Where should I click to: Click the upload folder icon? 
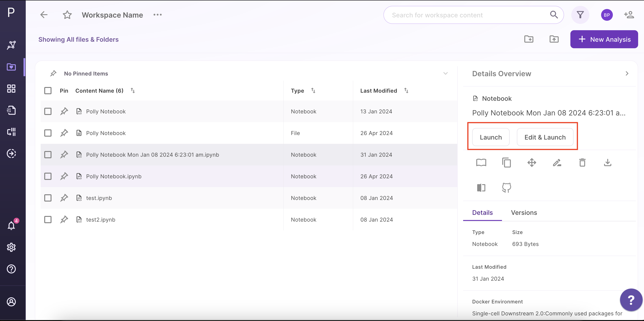pyautogui.click(x=554, y=39)
